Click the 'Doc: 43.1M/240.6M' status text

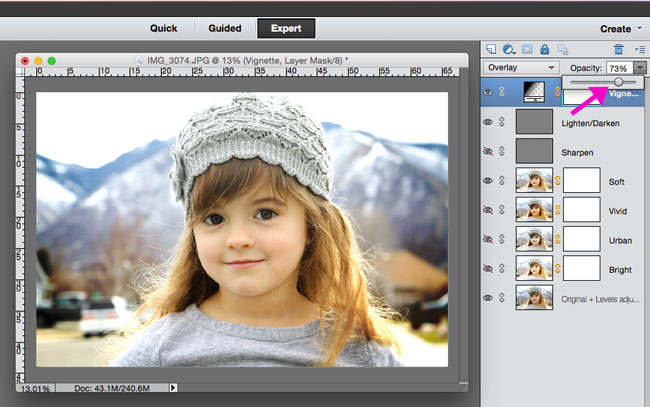click(x=112, y=388)
